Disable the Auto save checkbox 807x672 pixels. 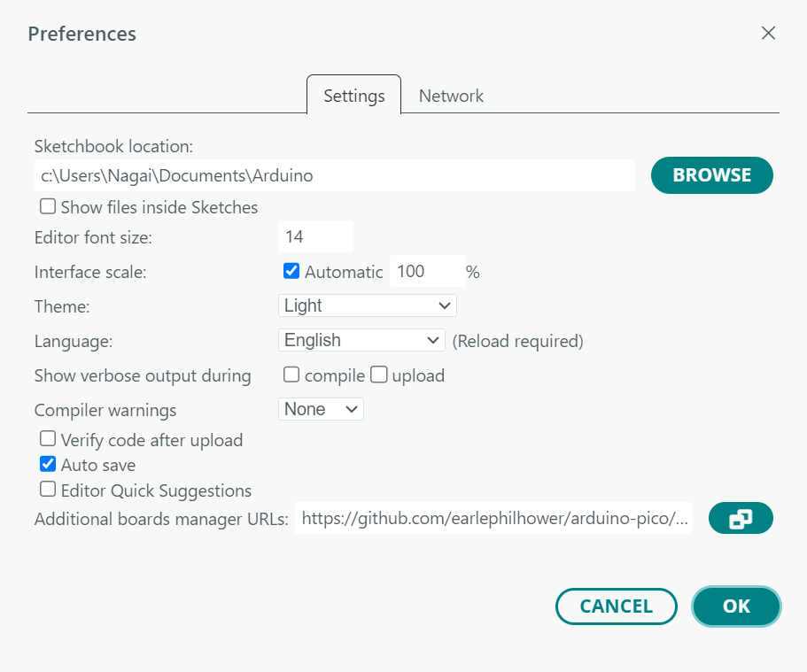click(x=49, y=464)
